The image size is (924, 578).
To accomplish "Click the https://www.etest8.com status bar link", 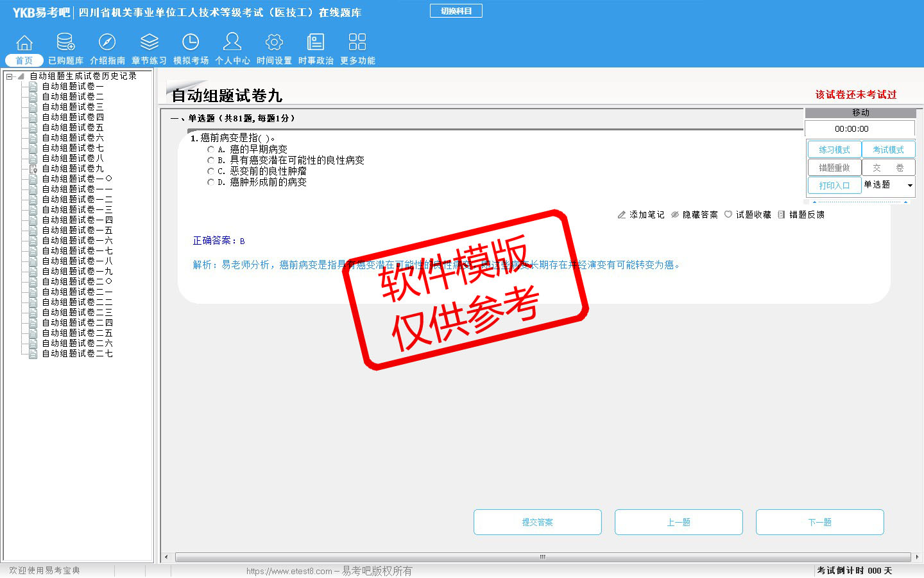I will (289, 571).
